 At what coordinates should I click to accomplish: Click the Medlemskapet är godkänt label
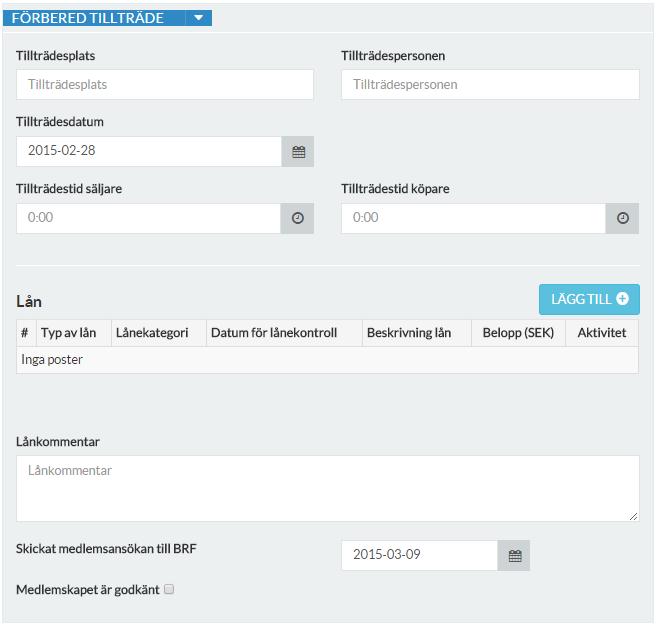88,590
